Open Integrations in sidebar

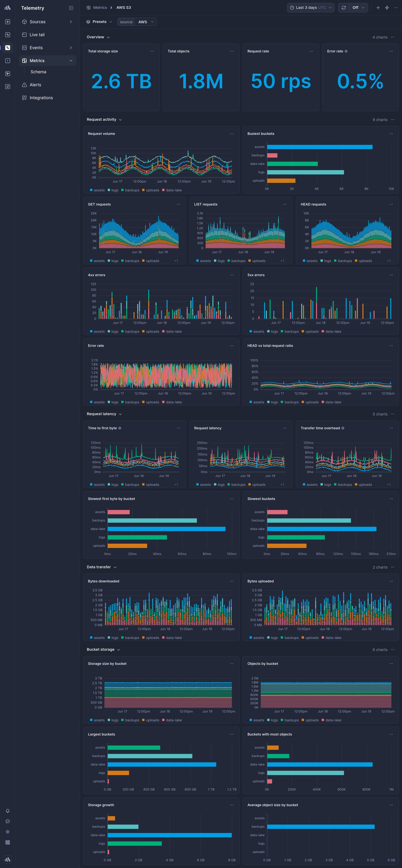[x=48, y=98]
